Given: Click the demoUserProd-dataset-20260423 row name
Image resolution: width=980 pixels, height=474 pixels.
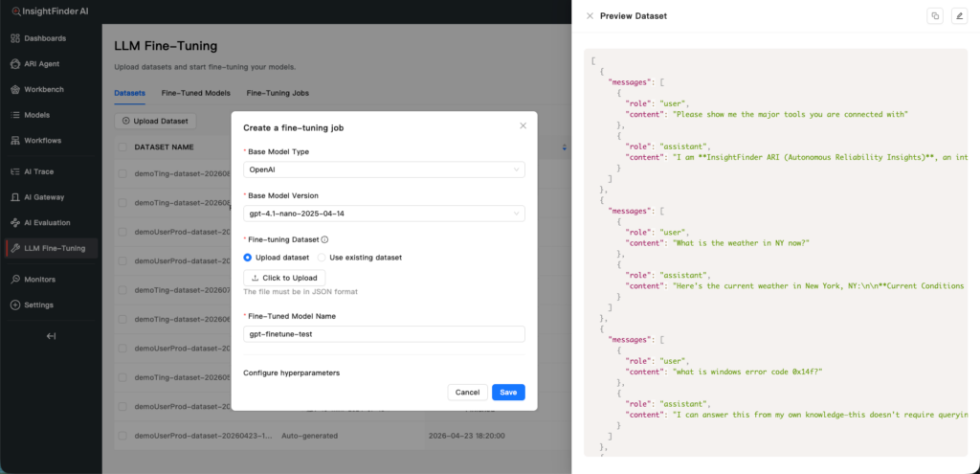Looking at the screenshot, I should pyautogui.click(x=203, y=436).
